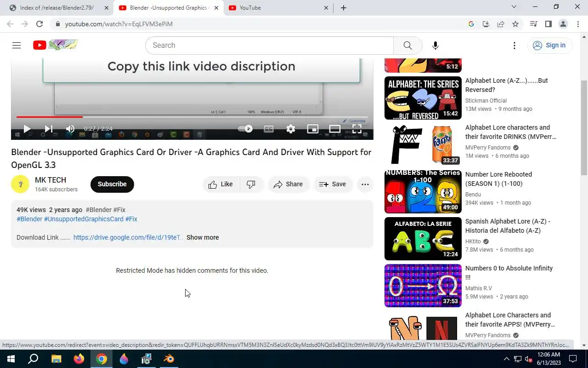Open YouTube settings three-dot menu

[514, 46]
